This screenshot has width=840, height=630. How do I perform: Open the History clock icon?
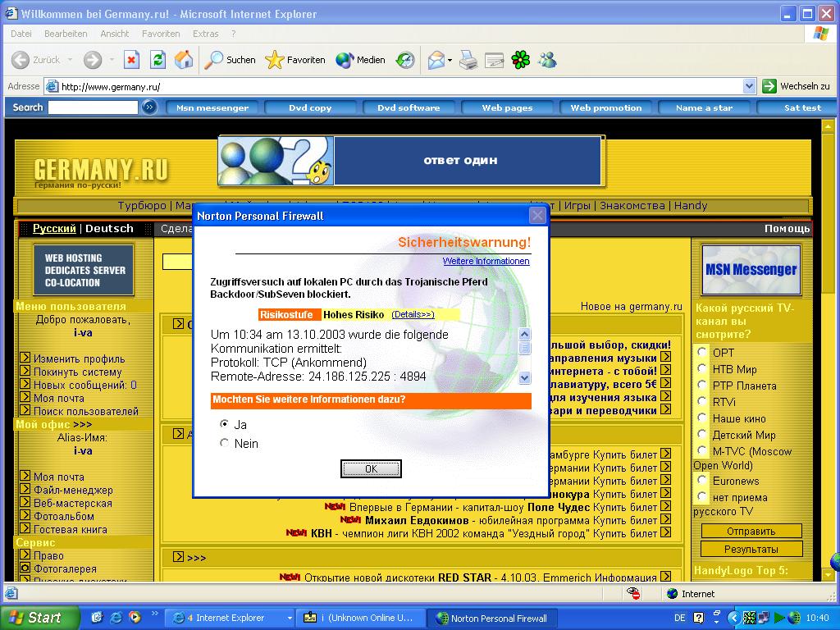[405, 60]
